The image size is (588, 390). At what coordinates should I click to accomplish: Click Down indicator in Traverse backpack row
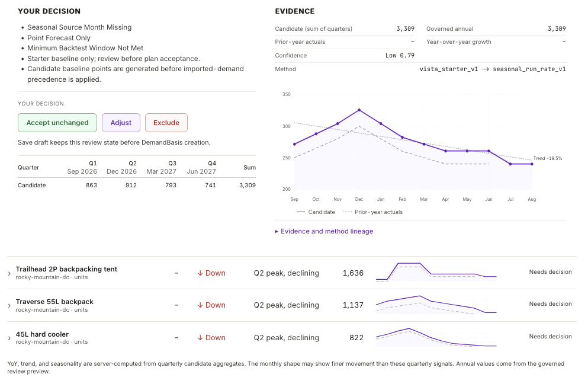click(211, 305)
